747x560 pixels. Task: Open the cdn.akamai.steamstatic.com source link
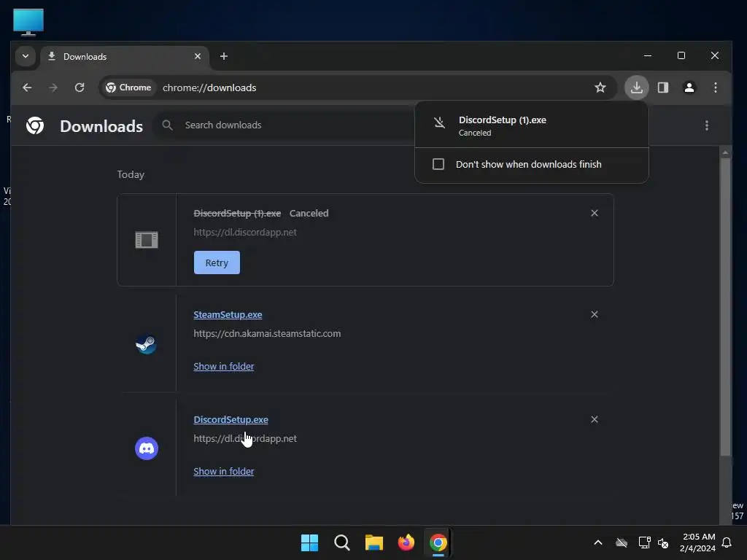(267, 334)
